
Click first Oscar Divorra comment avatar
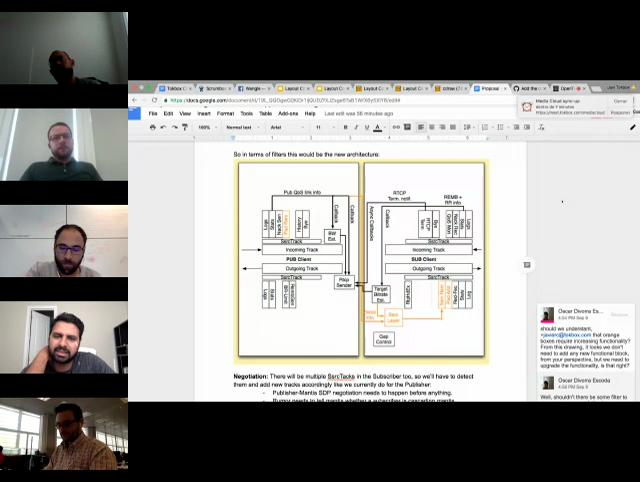pos(547,315)
